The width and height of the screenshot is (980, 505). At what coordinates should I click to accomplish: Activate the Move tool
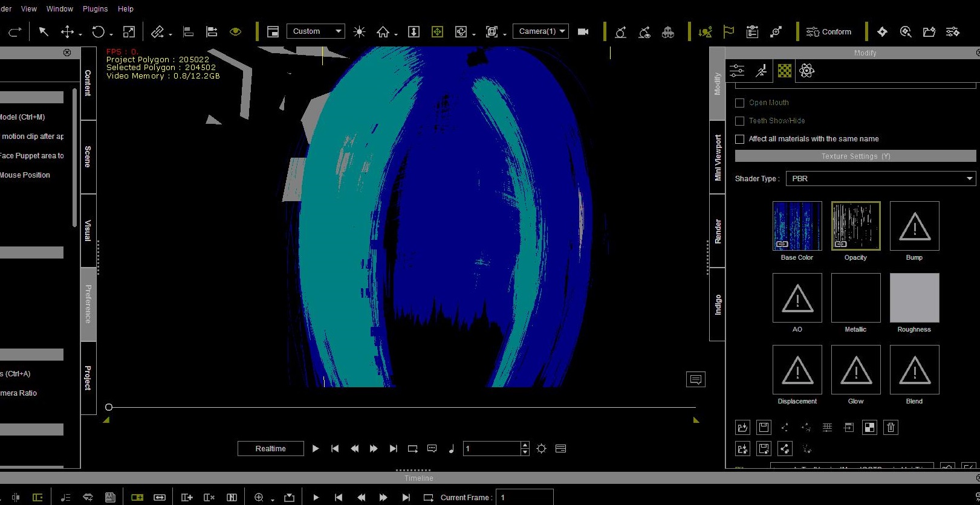[x=67, y=31]
